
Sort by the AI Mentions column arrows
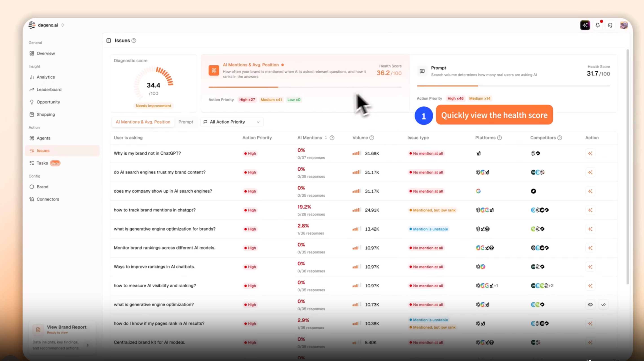click(x=326, y=138)
